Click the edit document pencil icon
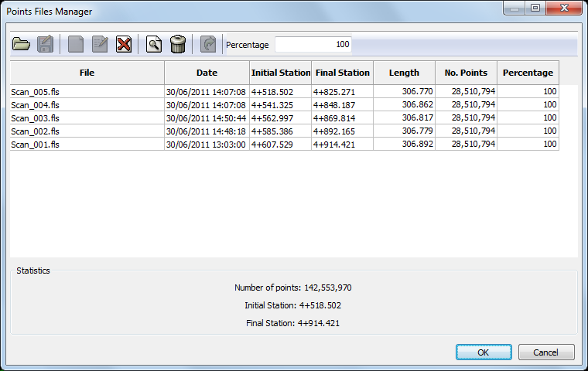Viewport: 588px width, 371px height. click(100, 44)
